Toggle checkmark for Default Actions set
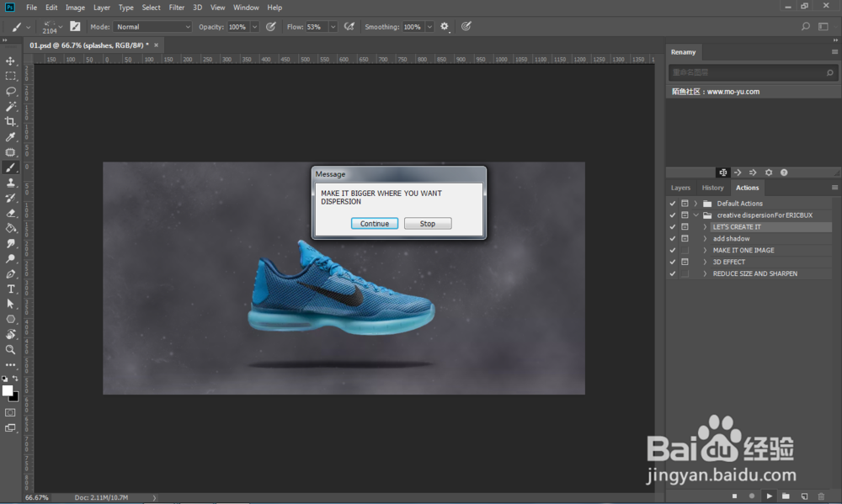 coord(672,204)
